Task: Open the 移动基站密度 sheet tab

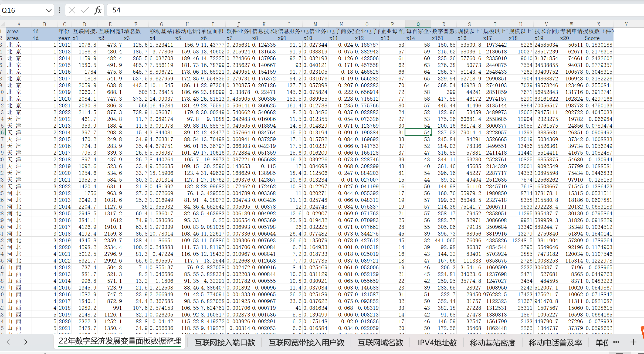Action: (493, 342)
